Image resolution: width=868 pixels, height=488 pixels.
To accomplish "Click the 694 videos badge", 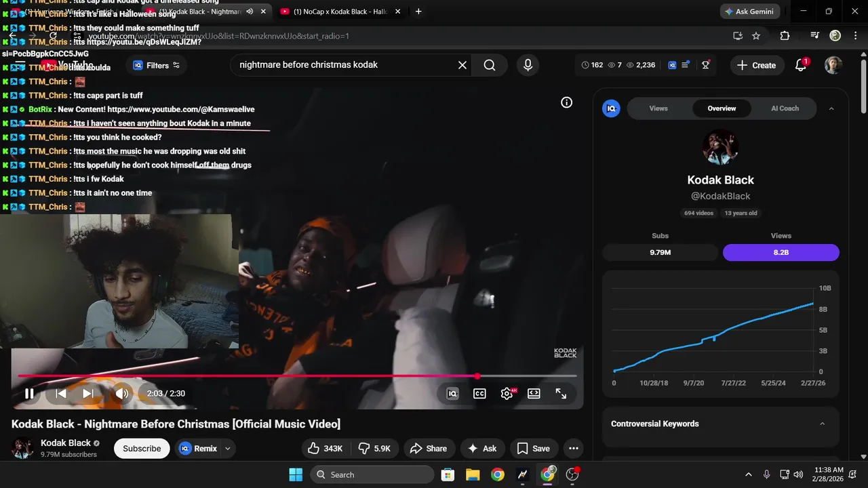I will click(698, 213).
